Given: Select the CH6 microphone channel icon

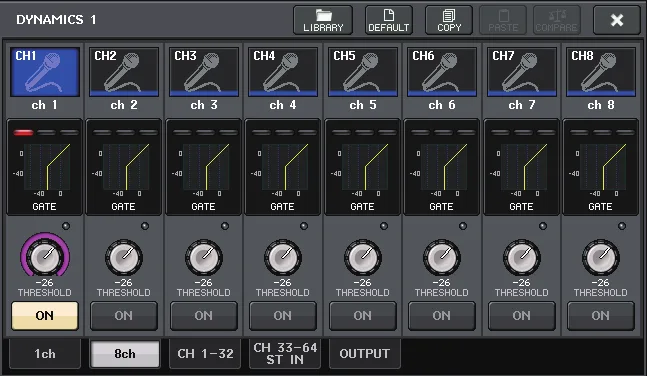Looking at the screenshot, I should tap(442, 72).
